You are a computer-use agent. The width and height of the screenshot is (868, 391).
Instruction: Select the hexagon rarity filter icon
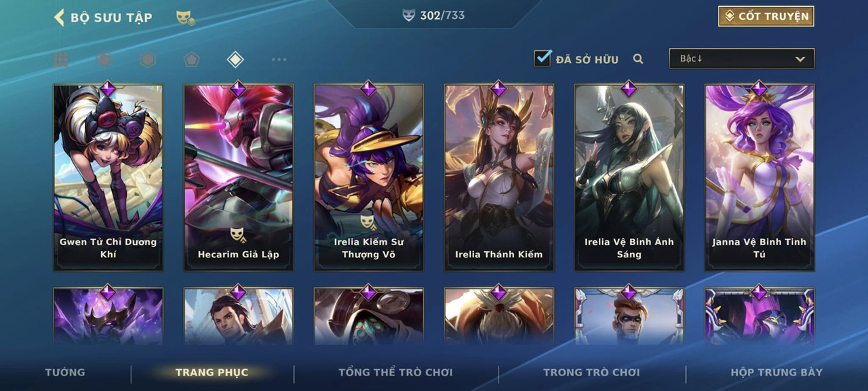(x=148, y=60)
